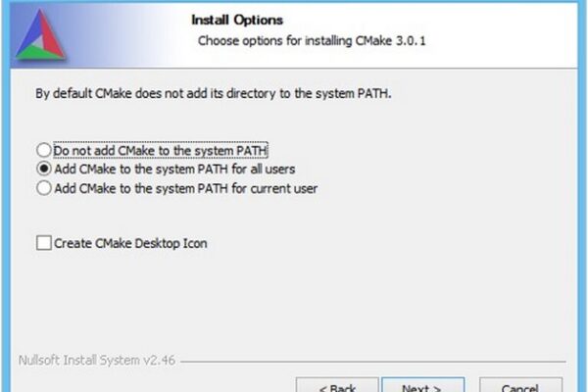Select the 'for current user' radio circle
This screenshot has width=588, height=392.
tap(44, 188)
